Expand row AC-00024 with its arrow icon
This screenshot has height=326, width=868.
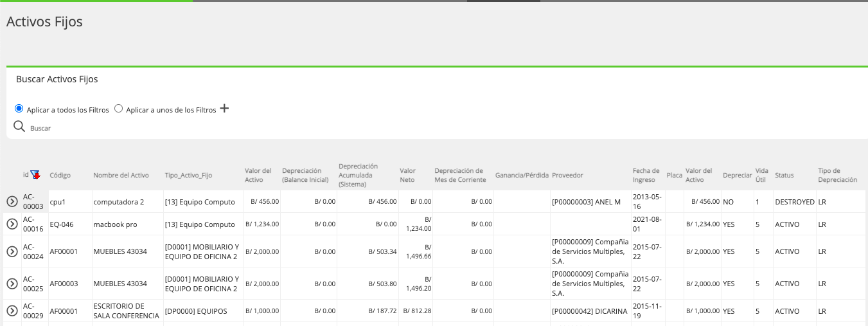(12, 251)
